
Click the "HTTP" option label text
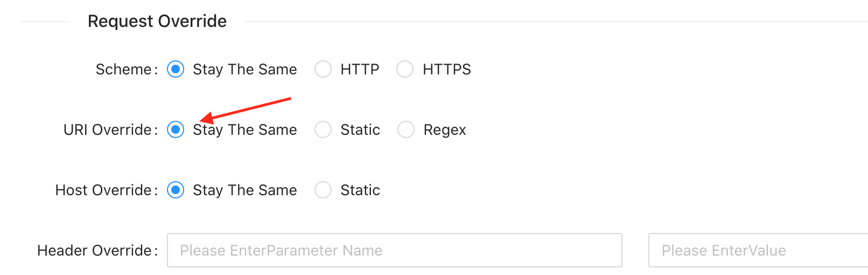point(360,70)
